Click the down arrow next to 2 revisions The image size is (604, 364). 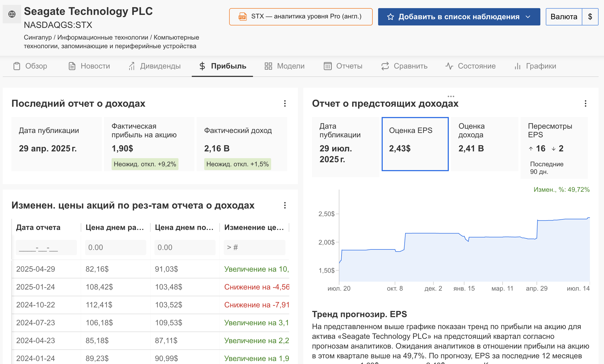[x=554, y=149]
